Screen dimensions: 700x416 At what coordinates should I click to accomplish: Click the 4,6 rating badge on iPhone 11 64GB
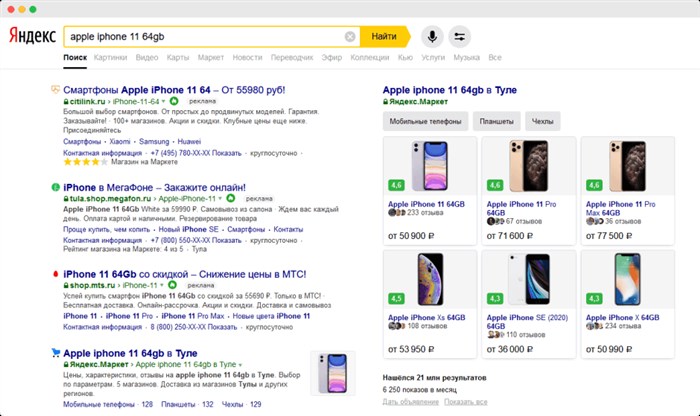click(x=396, y=185)
